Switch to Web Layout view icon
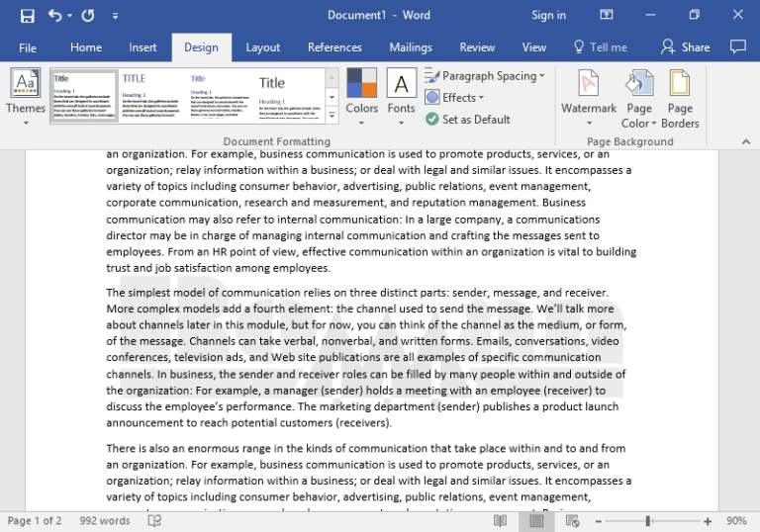The height and width of the screenshot is (532, 760). tap(572, 521)
